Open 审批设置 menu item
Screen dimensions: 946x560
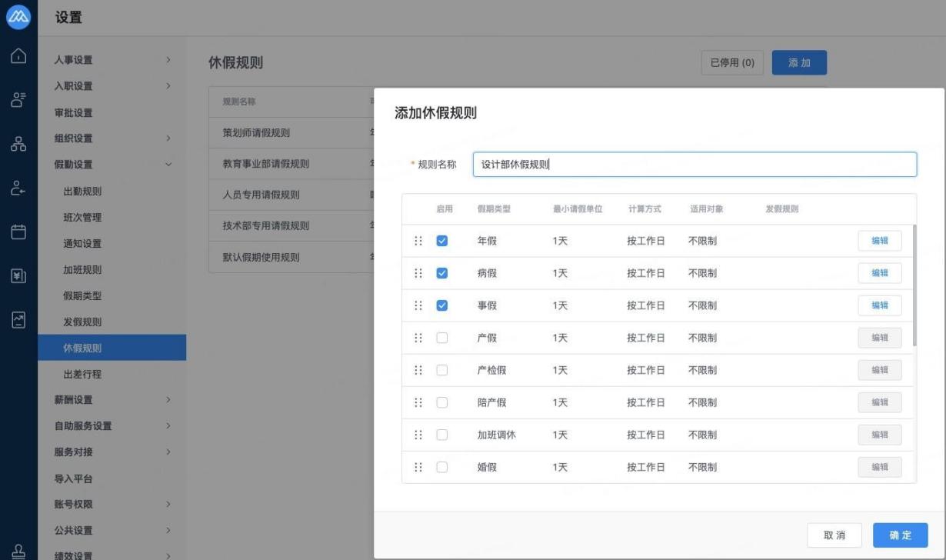pyautogui.click(x=112, y=113)
